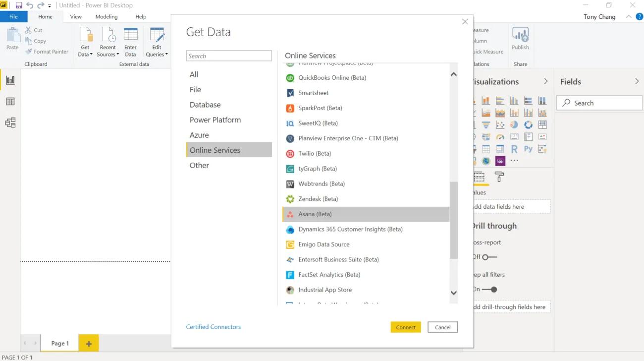The width and height of the screenshot is (644, 361).
Task: Select the Python visual icon
Action: [528, 149]
